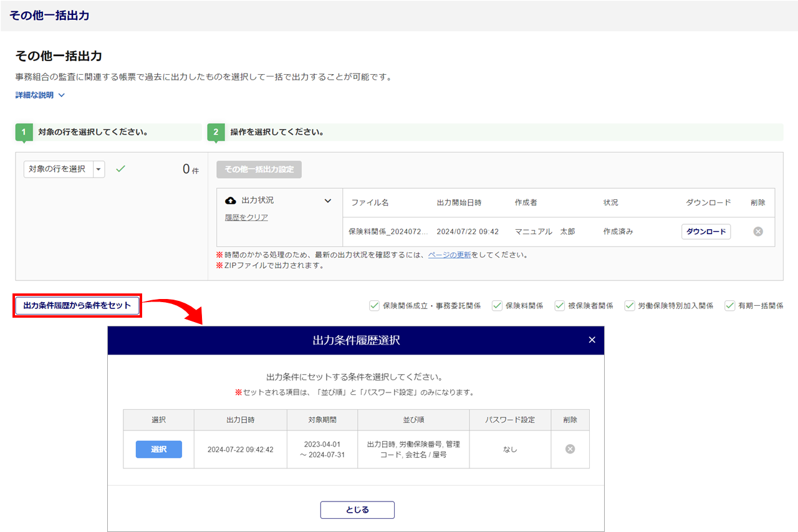This screenshot has height=532, width=798.
Task: Click the cloud upload icon beside 出力状況
Action: tap(231, 201)
